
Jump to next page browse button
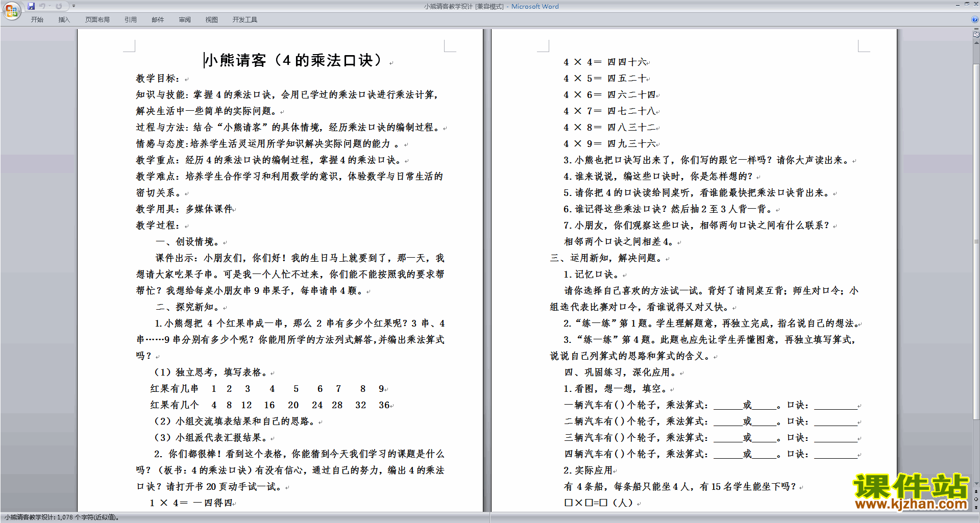976,507
